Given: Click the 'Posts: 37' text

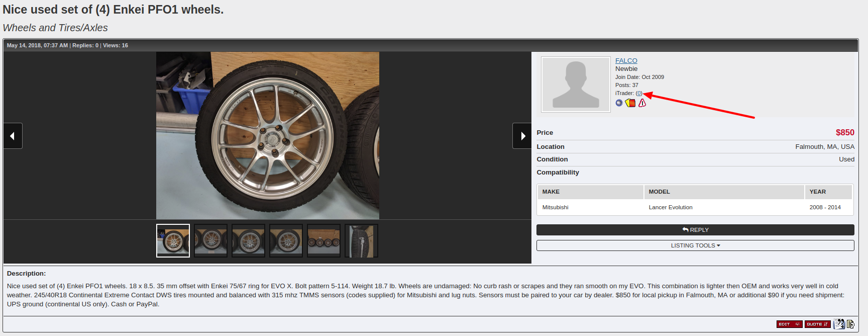Looking at the screenshot, I should point(627,86).
